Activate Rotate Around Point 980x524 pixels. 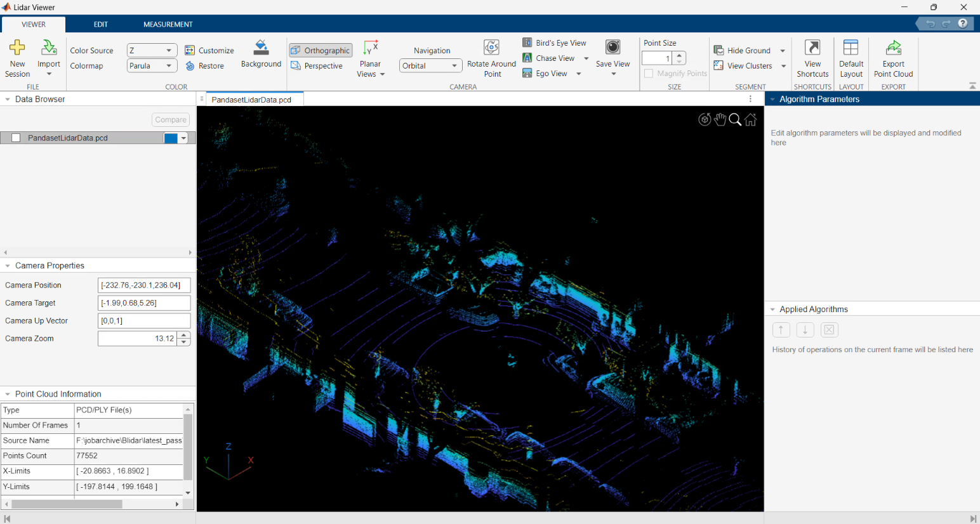(491, 57)
